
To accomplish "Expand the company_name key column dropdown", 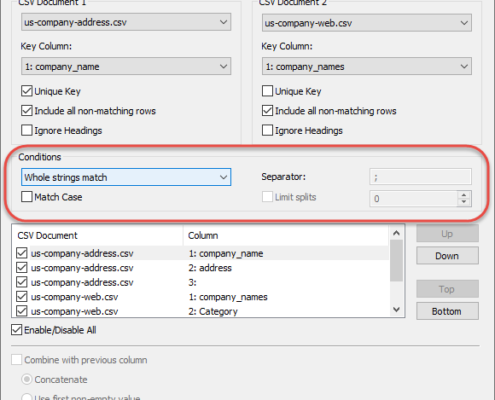I will (126, 66).
